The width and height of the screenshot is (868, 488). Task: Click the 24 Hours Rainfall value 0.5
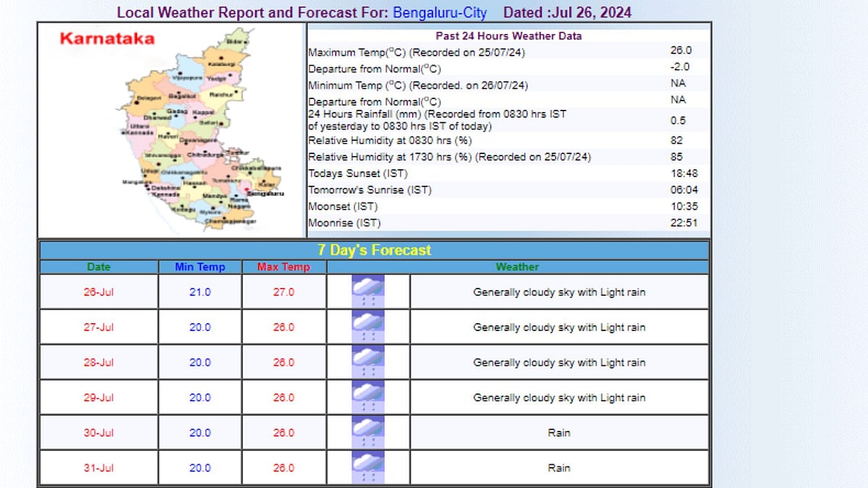tap(678, 121)
